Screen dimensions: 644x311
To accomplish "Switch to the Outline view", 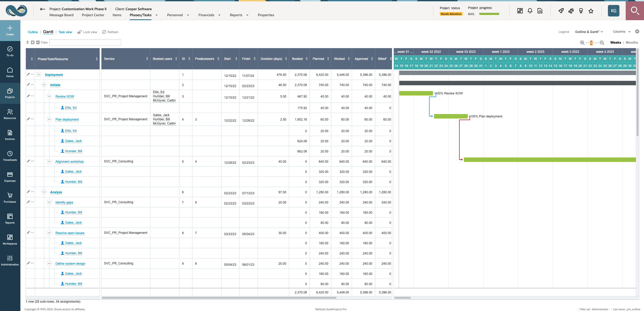I will [x=33, y=32].
